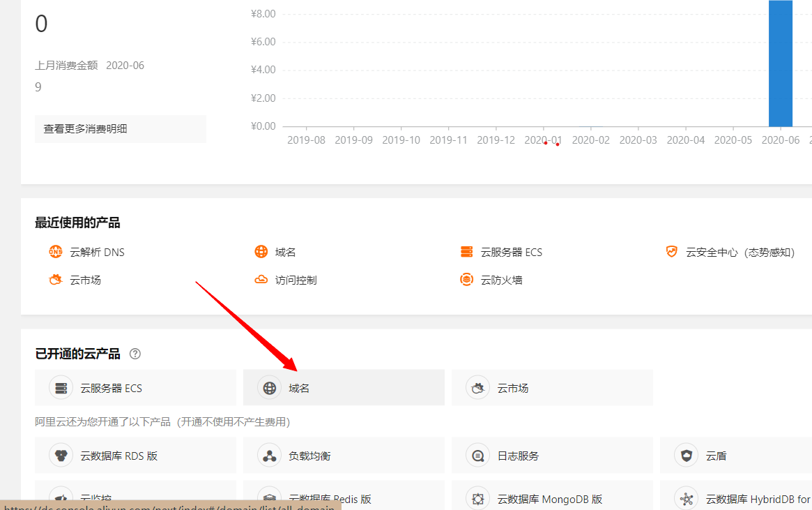The width and height of the screenshot is (812, 510).
Task: Click the 云服务器 ECS product card
Action: tap(135, 387)
